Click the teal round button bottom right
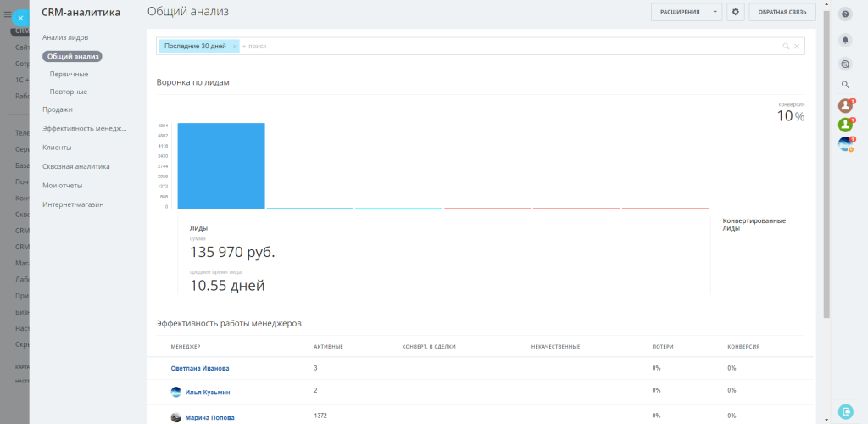 point(846,411)
